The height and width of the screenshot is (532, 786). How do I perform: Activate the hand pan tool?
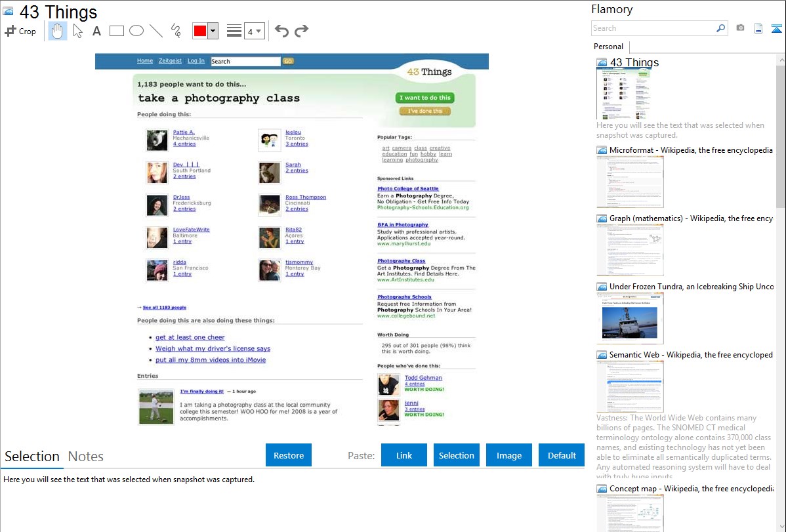(58, 31)
